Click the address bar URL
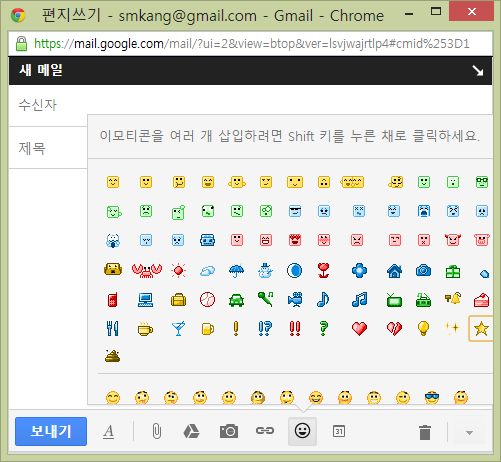 (252, 44)
